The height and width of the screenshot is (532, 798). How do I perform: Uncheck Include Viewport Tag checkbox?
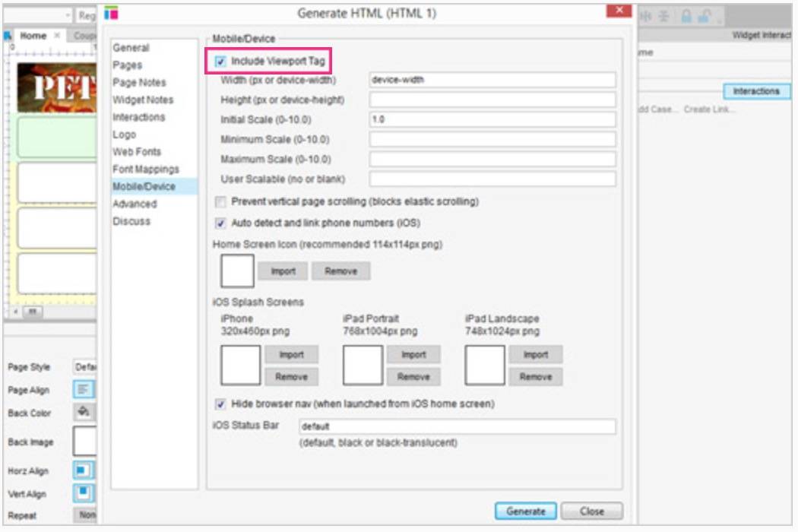[220, 61]
